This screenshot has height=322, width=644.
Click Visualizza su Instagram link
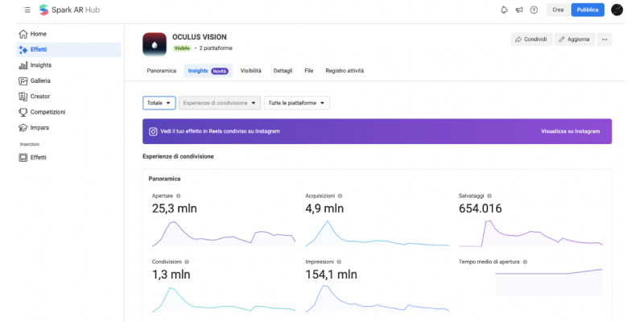click(571, 131)
